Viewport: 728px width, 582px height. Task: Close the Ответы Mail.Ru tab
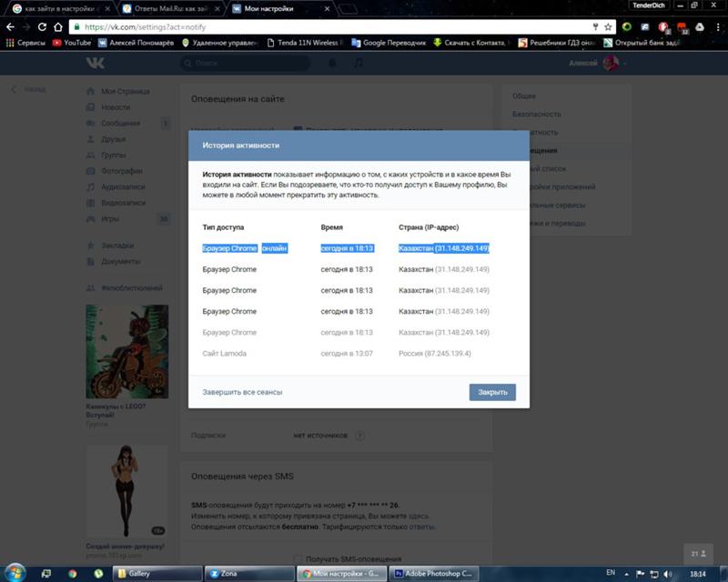click(217, 8)
